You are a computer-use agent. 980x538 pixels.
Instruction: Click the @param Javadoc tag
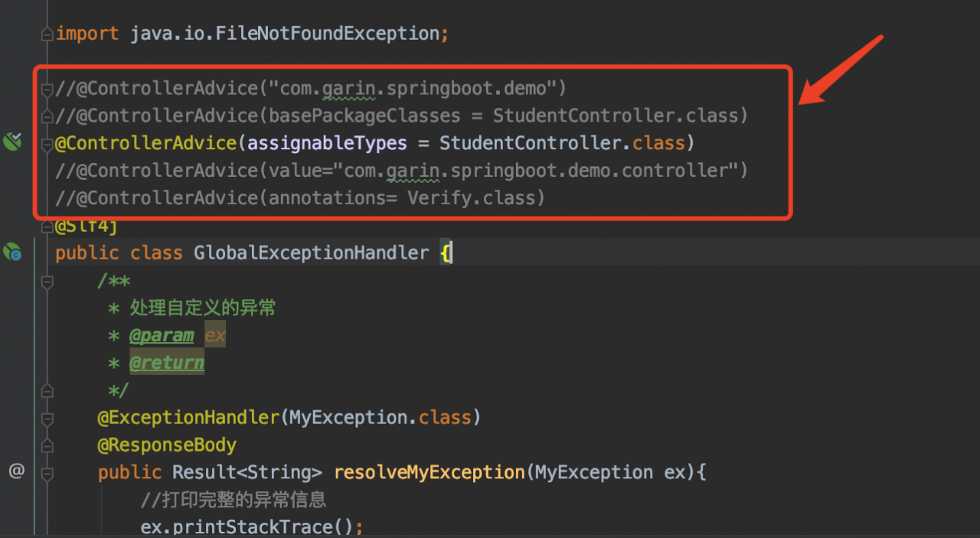pyautogui.click(x=161, y=335)
